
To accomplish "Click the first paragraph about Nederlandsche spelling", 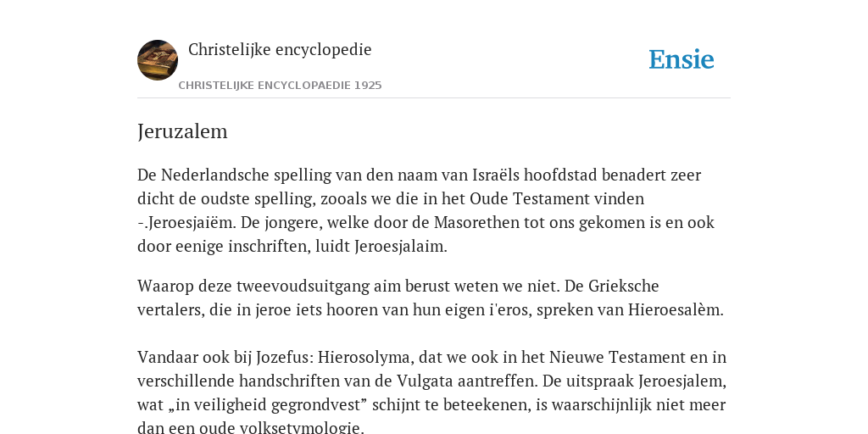I will [x=426, y=210].
